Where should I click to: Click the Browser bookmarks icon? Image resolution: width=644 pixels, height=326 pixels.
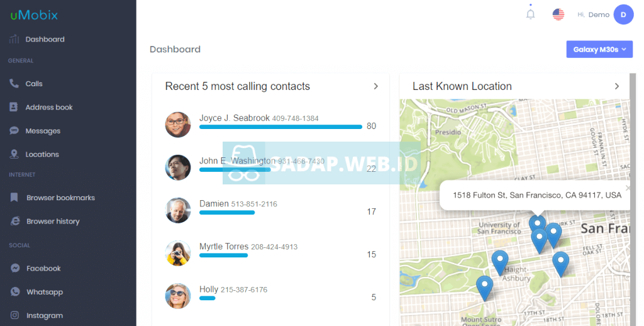[x=14, y=198]
